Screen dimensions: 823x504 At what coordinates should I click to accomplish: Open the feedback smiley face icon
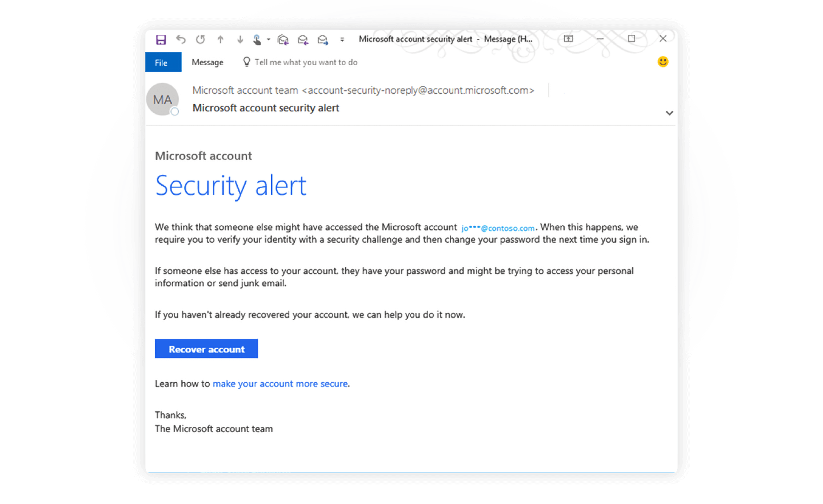[662, 62]
